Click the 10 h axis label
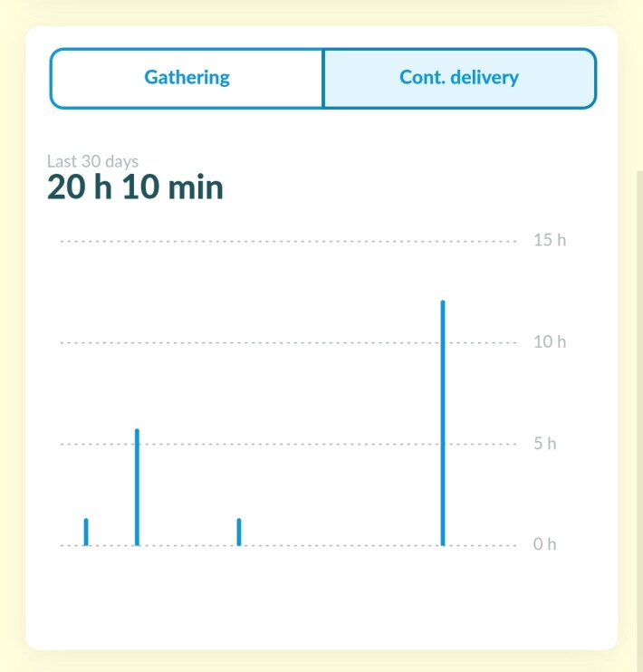 click(x=549, y=342)
